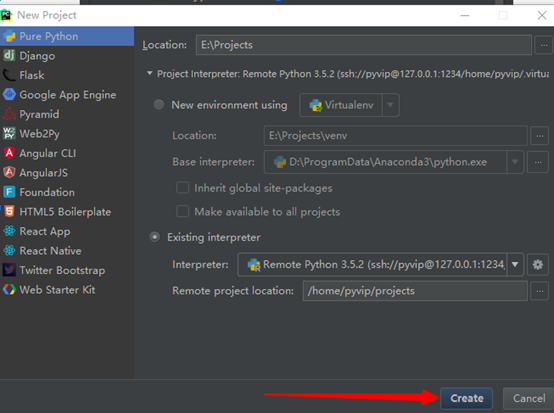The image size is (554, 413).
Task: Choose the Web Starter Kit icon
Action: (9, 289)
